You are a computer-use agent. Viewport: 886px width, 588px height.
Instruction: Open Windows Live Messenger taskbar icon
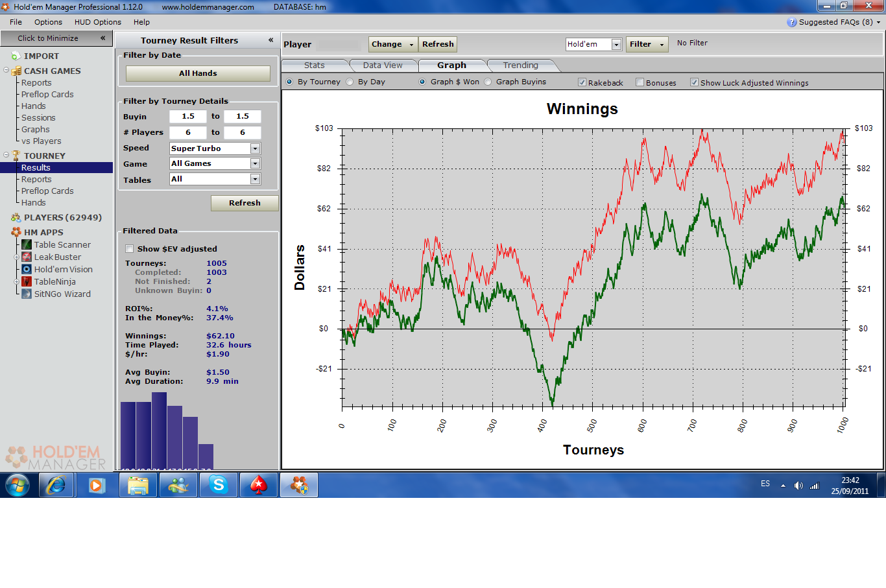click(x=178, y=485)
